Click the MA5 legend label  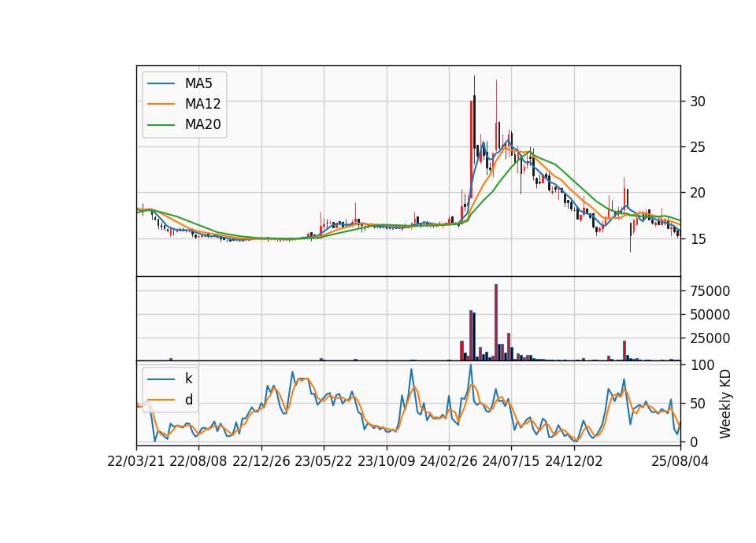click(198, 83)
